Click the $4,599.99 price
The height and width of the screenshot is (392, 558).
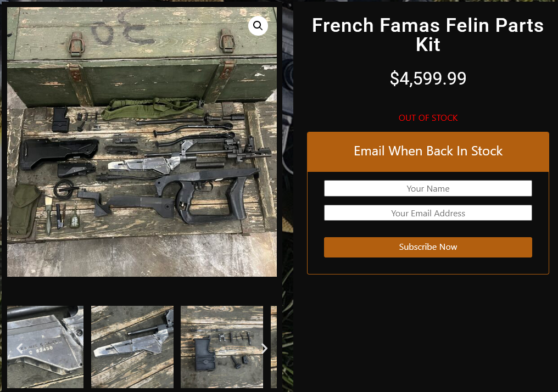(x=428, y=79)
